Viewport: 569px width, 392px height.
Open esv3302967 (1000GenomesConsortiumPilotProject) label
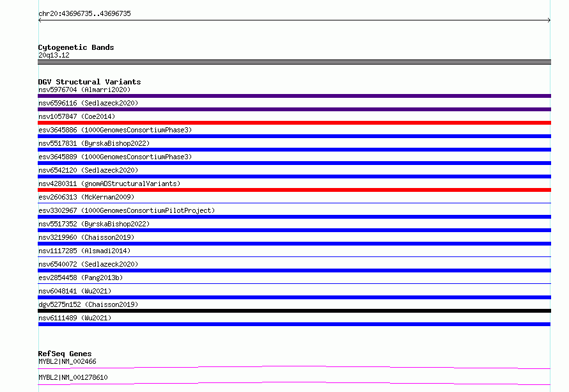click(x=127, y=210)
